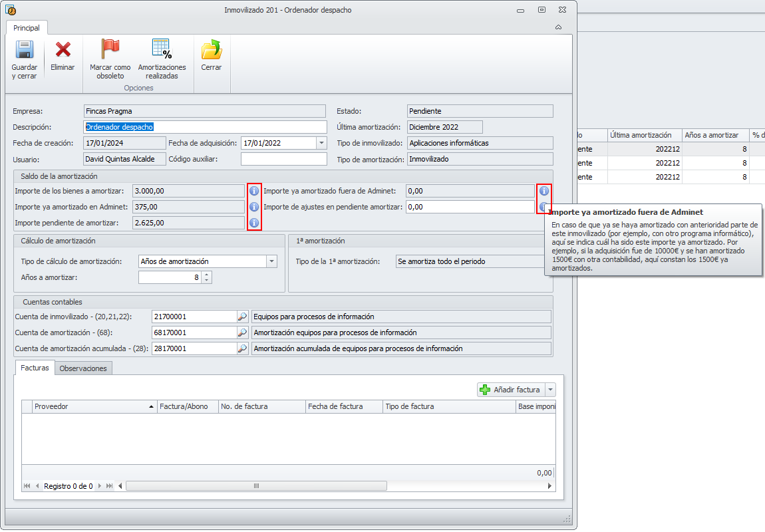Click the Código auxiliar input field
Screen dimensions: 765x532
(284, 160)
